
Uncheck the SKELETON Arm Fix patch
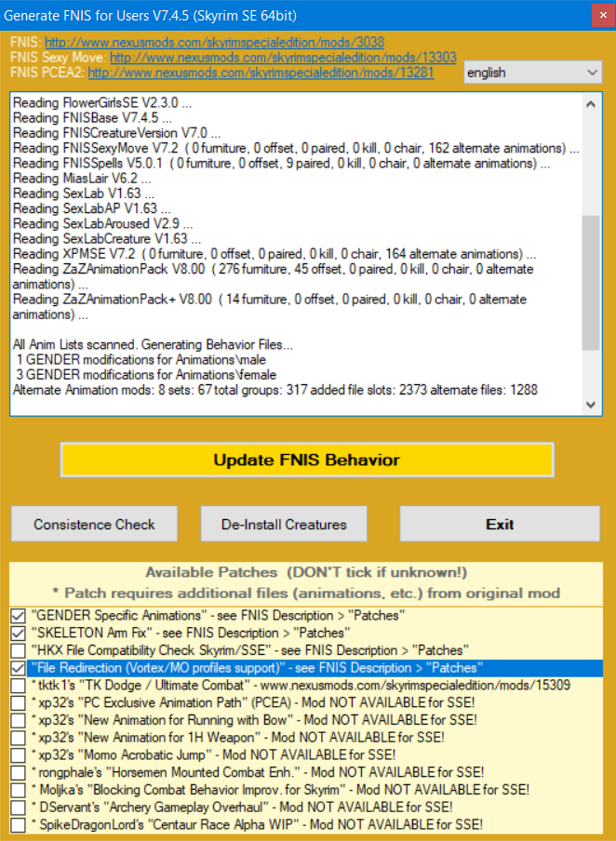point(19,633)
